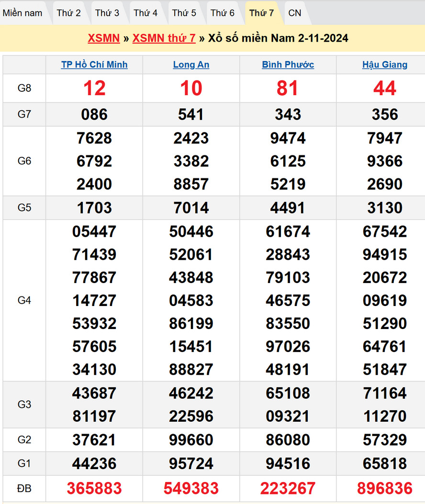Select G1 result 94516 for Bình Phước
The width and height of the screenshot is (425, 504).
pos(288,463)
